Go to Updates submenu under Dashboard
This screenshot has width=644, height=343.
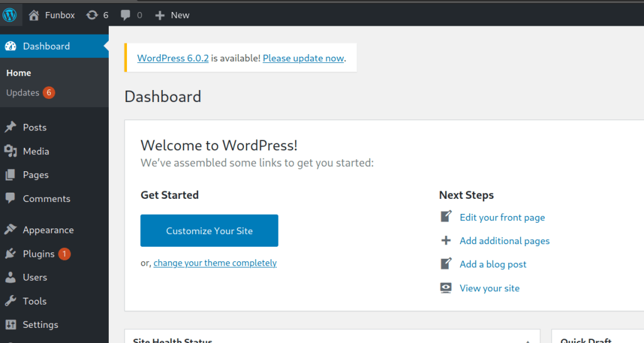click(x=23, y=93)
